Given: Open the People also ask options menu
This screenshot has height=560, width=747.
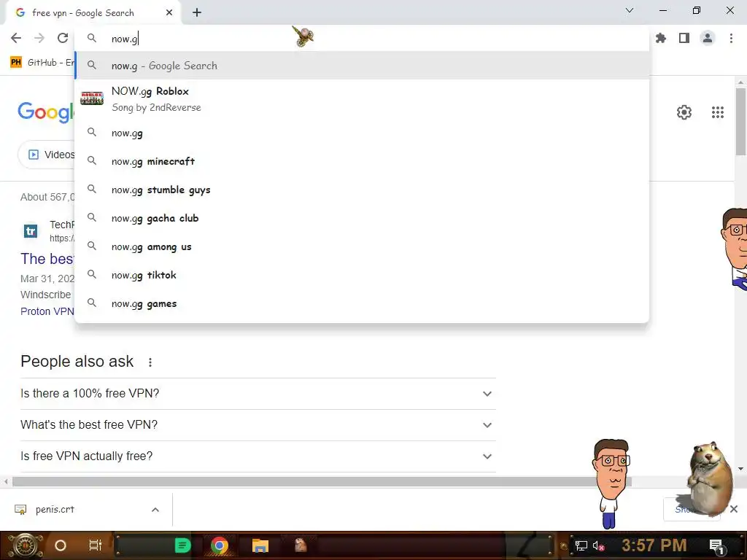Looking at the screenshot, I should tap(150, 362).
